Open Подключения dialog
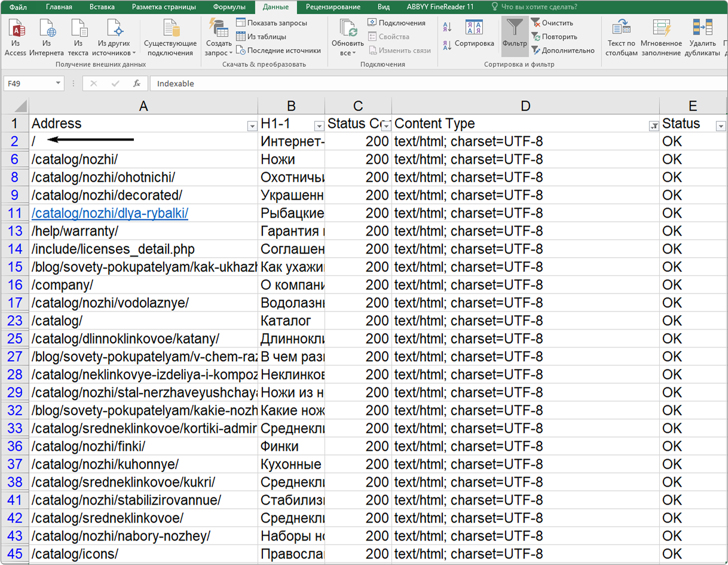The height and width of the screenshot is (565, 728). 396,23
